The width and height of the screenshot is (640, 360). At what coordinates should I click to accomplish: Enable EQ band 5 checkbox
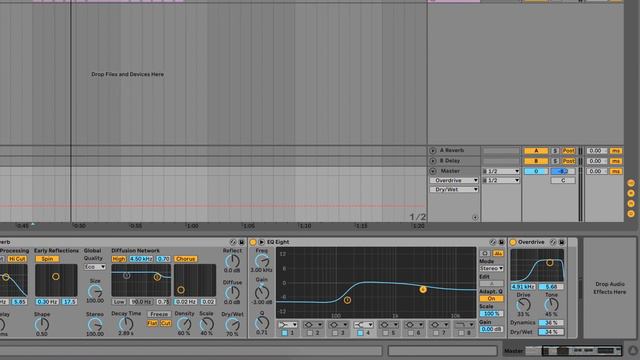point(385,333)
